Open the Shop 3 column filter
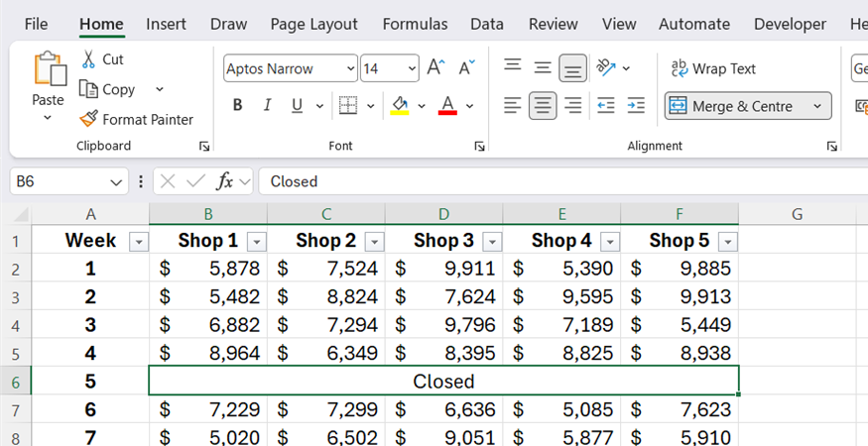The width and height of the screenshot is (868, 446). pos(492,242)
